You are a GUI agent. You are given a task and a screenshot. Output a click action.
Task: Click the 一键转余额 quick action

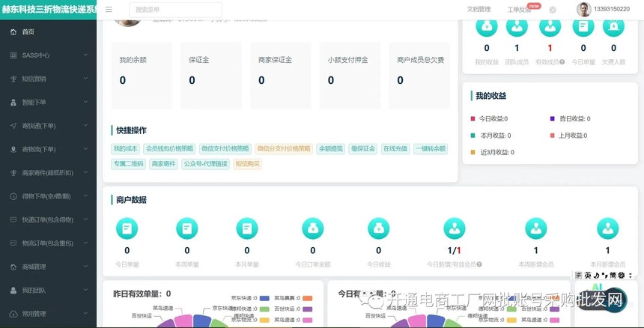pyautogui.click(x=431, y=148)
